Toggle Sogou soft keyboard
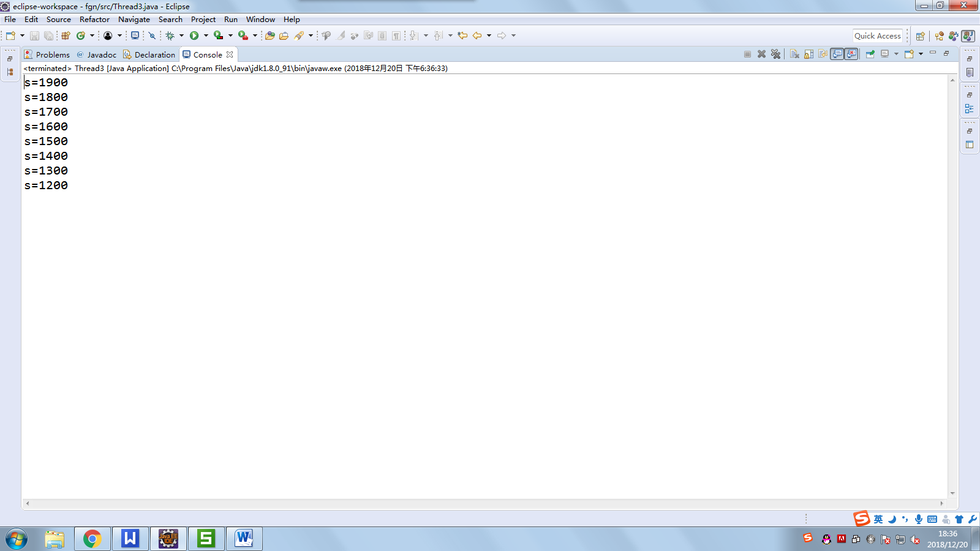Viewport: 980px width, 551px height. point(932,519)
